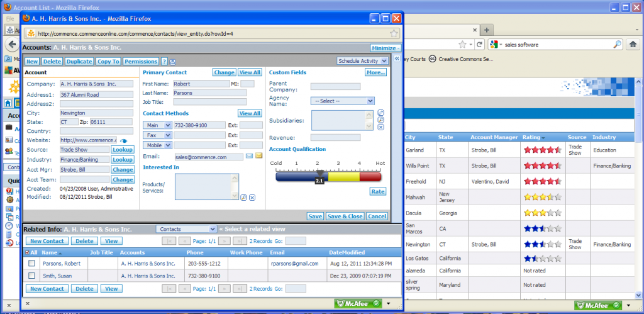The image size is (644, 314).
Task: Click the Duplicate button
Action: (79, 61)
